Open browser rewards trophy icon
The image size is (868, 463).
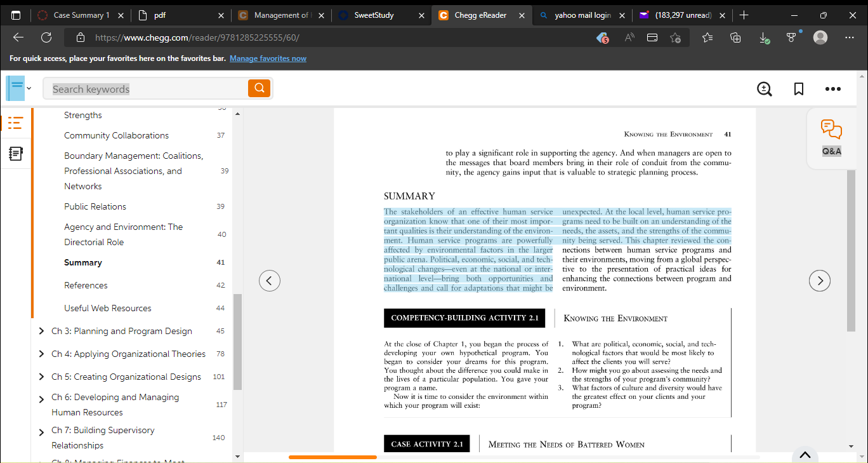click(791, 37)
